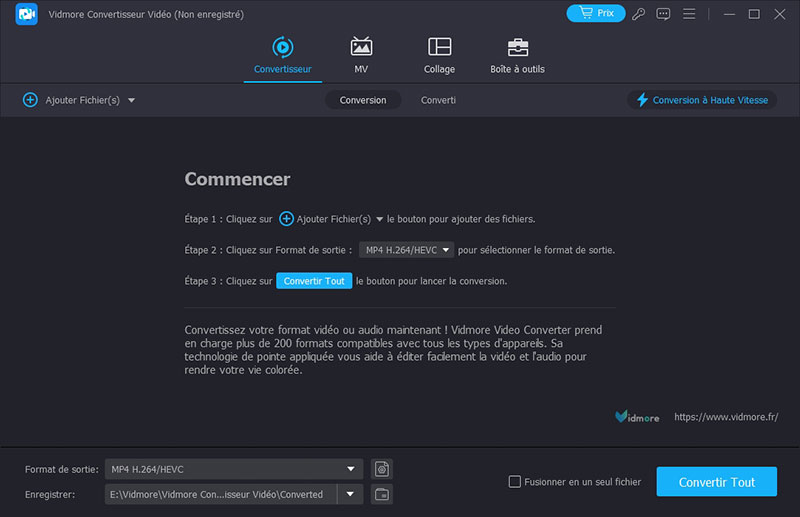Minimize the Vidmore window
This screenshot has width=800, height=517.
pyautogui.click(x=730, y=14)
